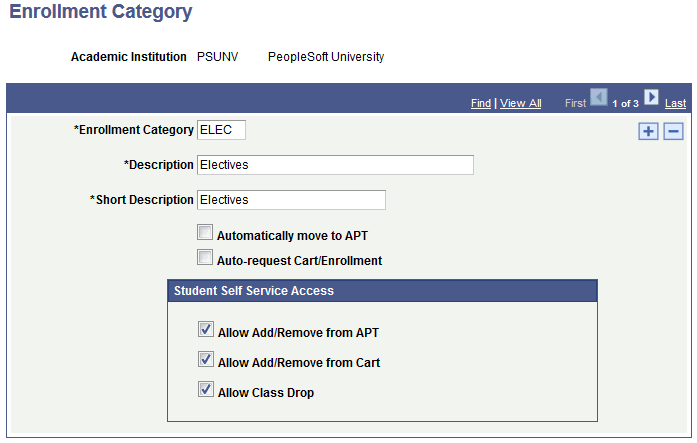Select the Short Description field
The height and width of the screenshot is (443, 697).
coord(291,200)
